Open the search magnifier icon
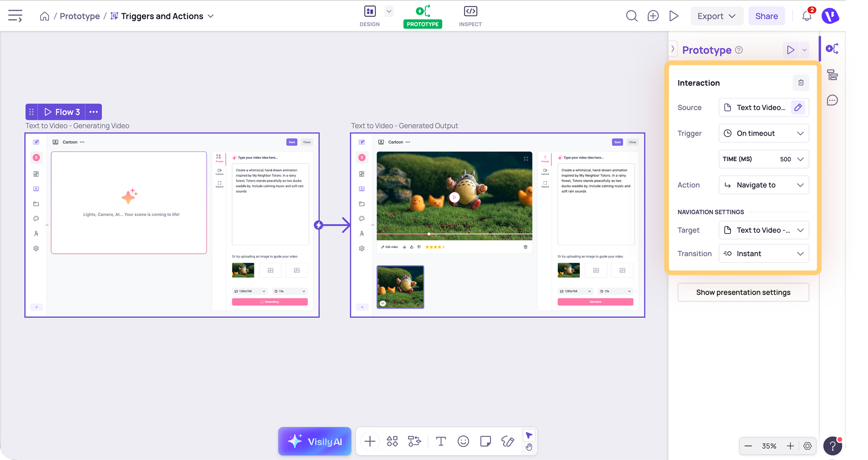Viewport: 868px width, 460px height. (x=632, y=16)
